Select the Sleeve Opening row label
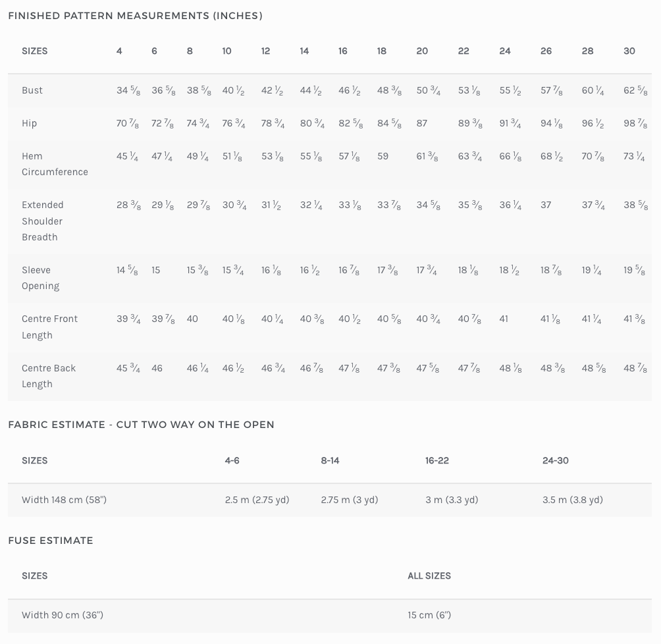 coord(40,278)
